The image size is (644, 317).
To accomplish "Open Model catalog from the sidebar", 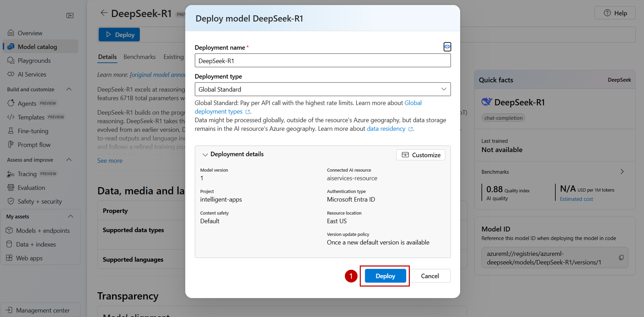I will [37, 47].
